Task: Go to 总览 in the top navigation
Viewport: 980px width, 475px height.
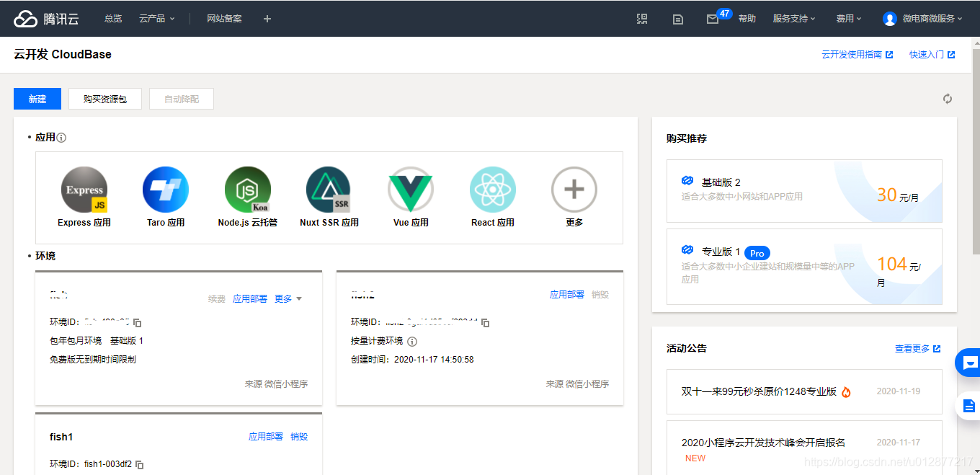Action: click(x=113, y=19)
